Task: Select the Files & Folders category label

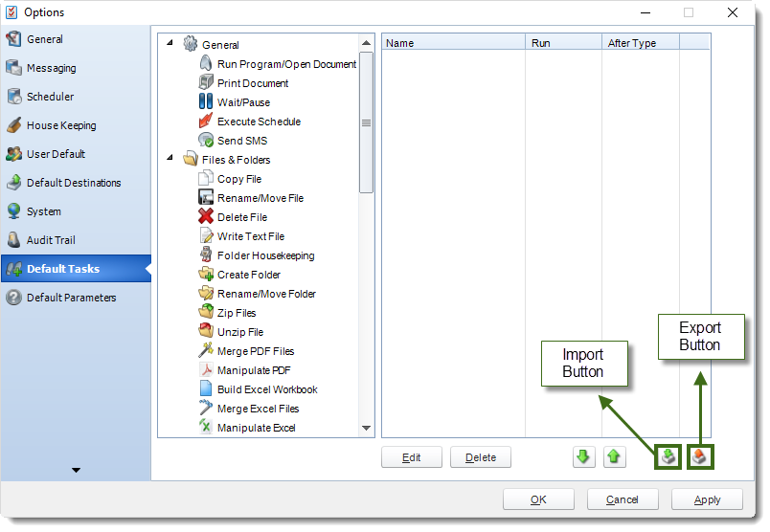Action: pos(236,160)
